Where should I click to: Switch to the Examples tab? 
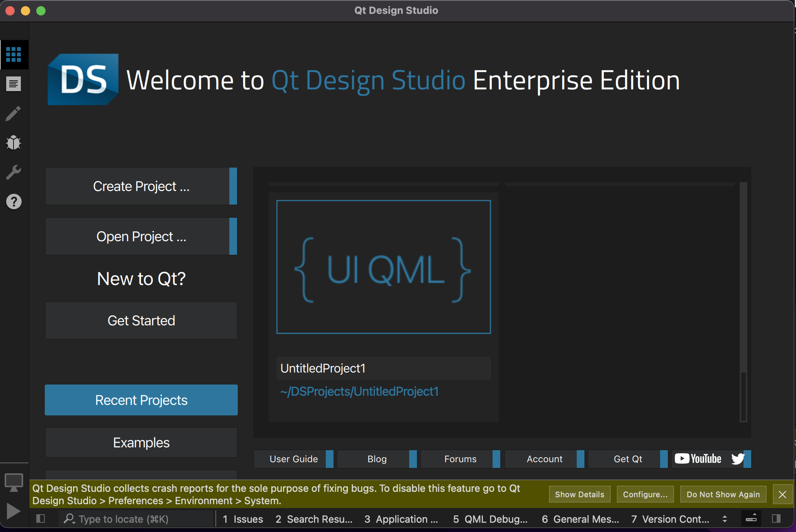[141, 442]
